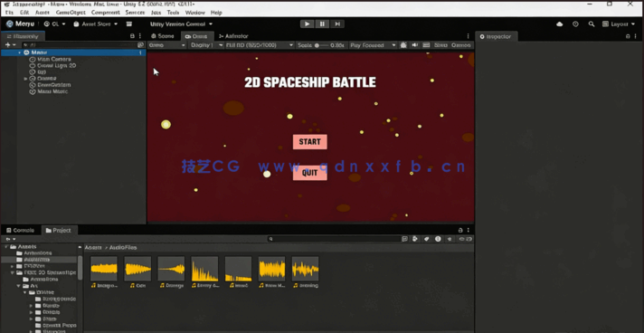
Task: Open the Asset Store dropdown
Action: pos(95,24)
